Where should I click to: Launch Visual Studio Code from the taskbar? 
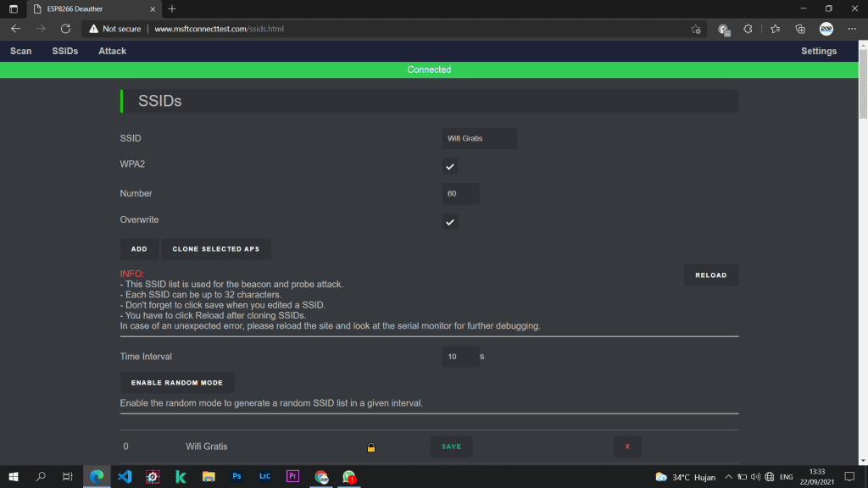(x=125, y=477)
